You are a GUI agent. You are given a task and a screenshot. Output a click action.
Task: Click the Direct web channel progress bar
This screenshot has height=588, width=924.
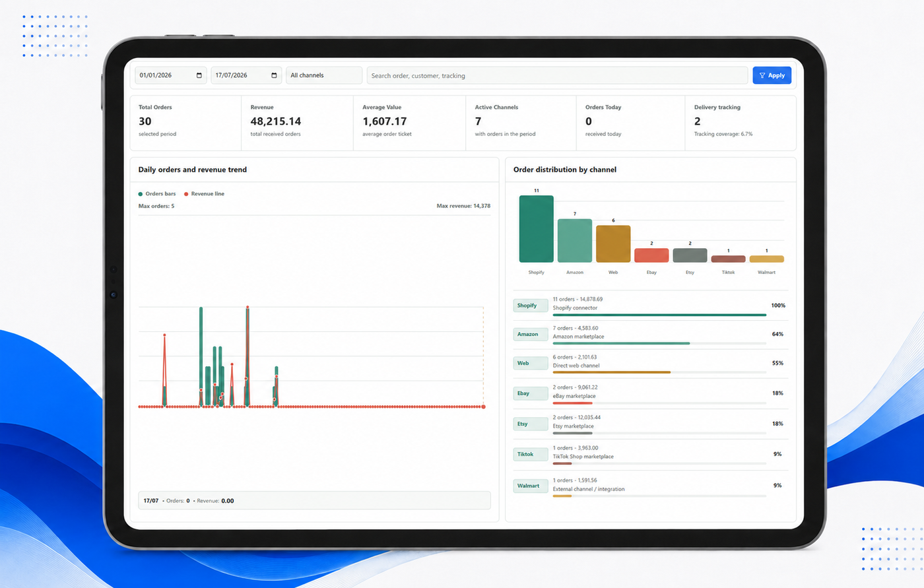click(x=659, y=372)
